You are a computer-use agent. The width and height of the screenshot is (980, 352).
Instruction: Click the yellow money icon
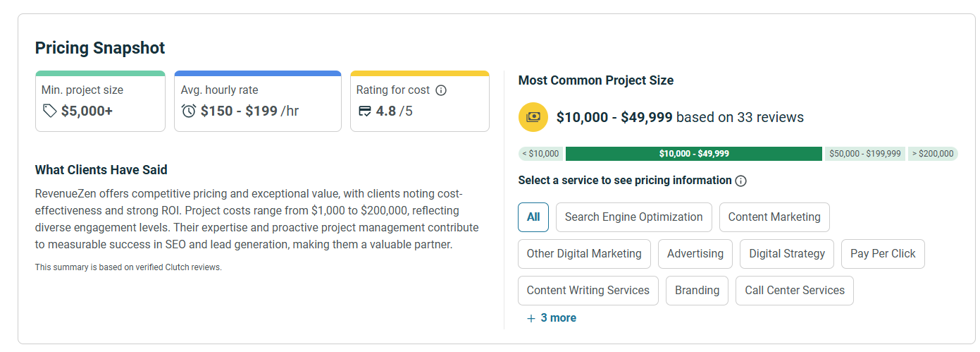coord(533,117)
